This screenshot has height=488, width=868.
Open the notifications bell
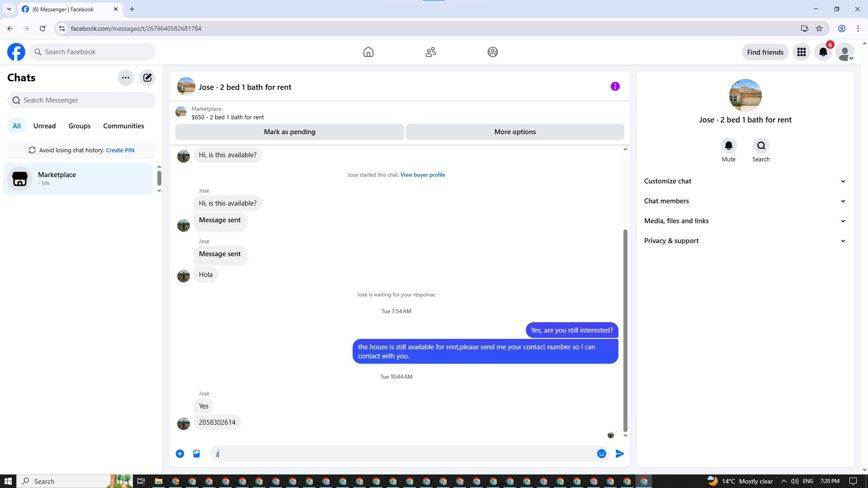pyautogui.click(x=823, y=52)
